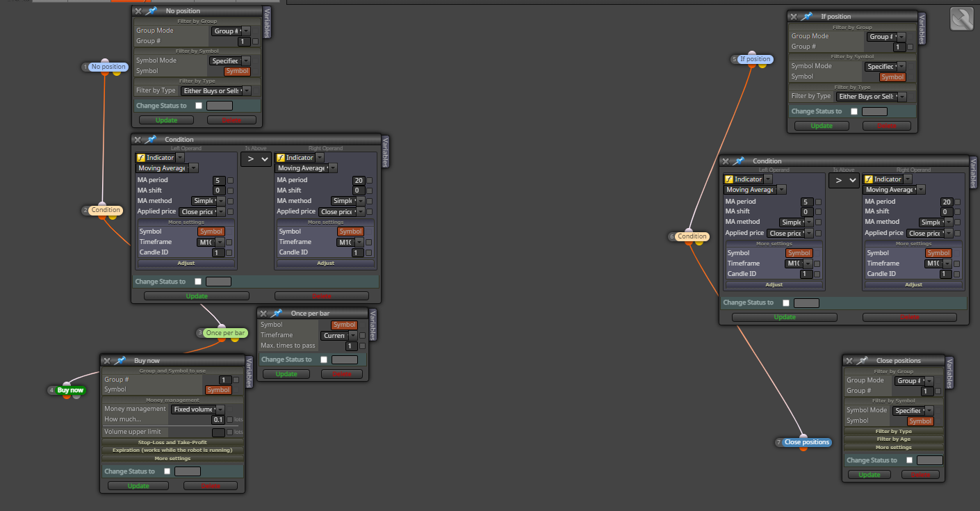Close the Buy now panel
This screenshot has height=511, width=980.
(x=107, y=360)
